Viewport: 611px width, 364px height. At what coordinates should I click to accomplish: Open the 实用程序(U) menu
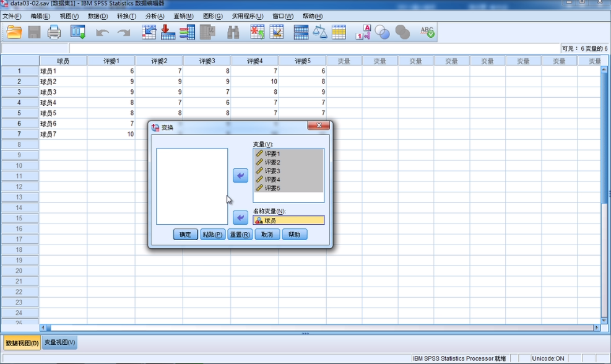[248, 16]
